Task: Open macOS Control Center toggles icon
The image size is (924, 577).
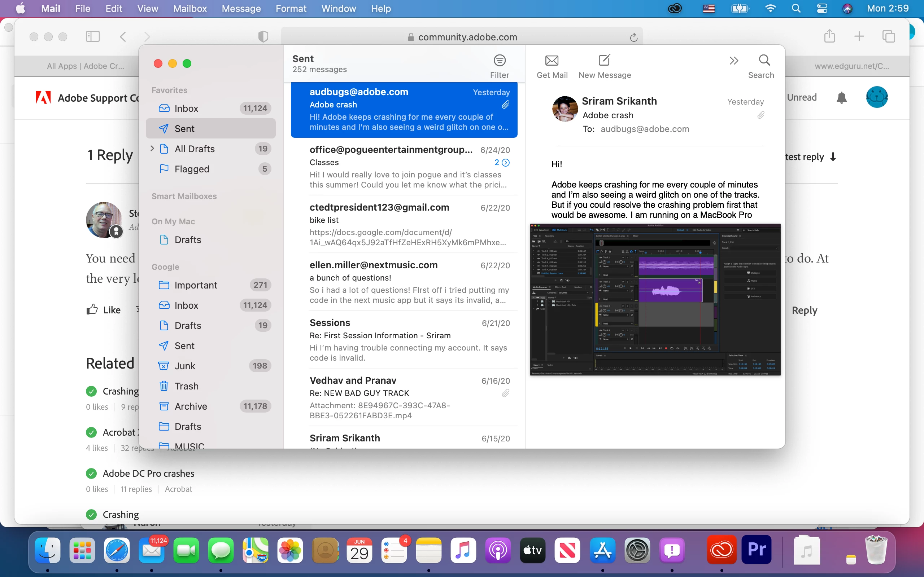Action: (821, 8)
